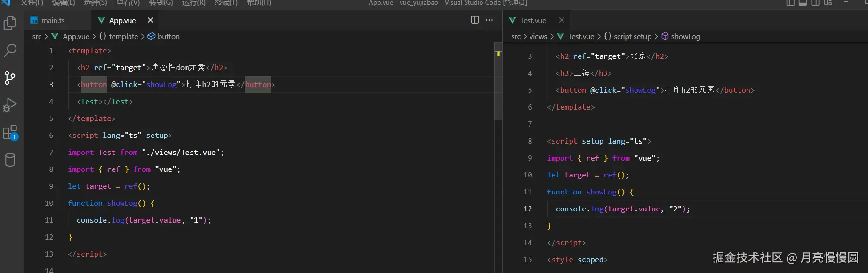Screen dimensions: 868x273
Task: Expand the views breadcrumb dropdown
Action: pos(538,36)
